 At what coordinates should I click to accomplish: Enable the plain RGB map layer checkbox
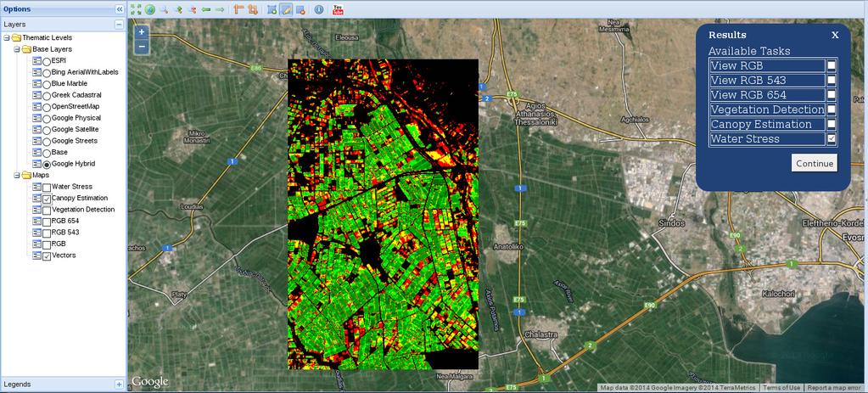pos(47,244)
